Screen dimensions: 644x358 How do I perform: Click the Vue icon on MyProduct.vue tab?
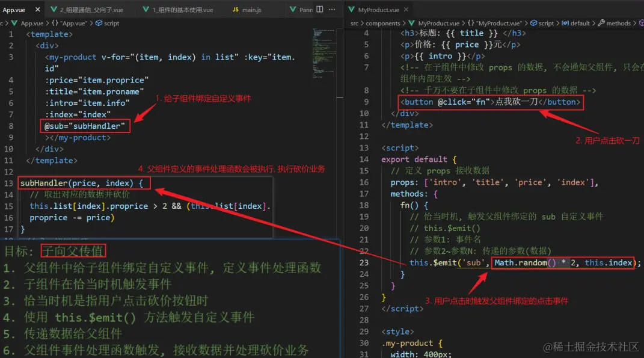pos(352,10)
